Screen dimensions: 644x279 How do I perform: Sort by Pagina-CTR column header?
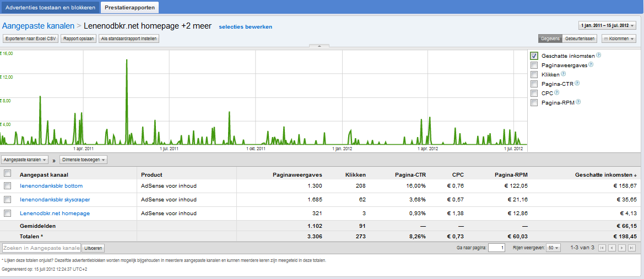tap(411, 175)
